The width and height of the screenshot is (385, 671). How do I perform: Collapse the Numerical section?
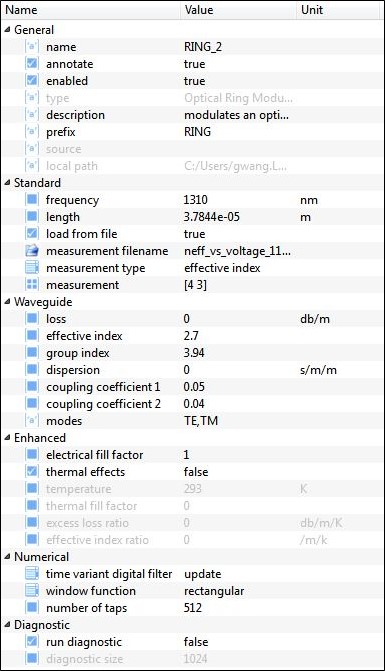coord(8,557)
